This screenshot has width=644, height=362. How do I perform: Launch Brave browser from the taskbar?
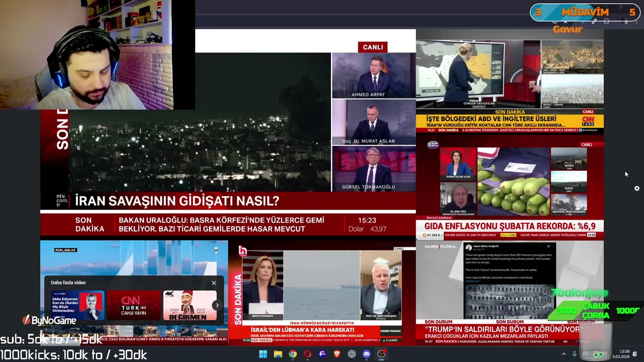[337, 354]
